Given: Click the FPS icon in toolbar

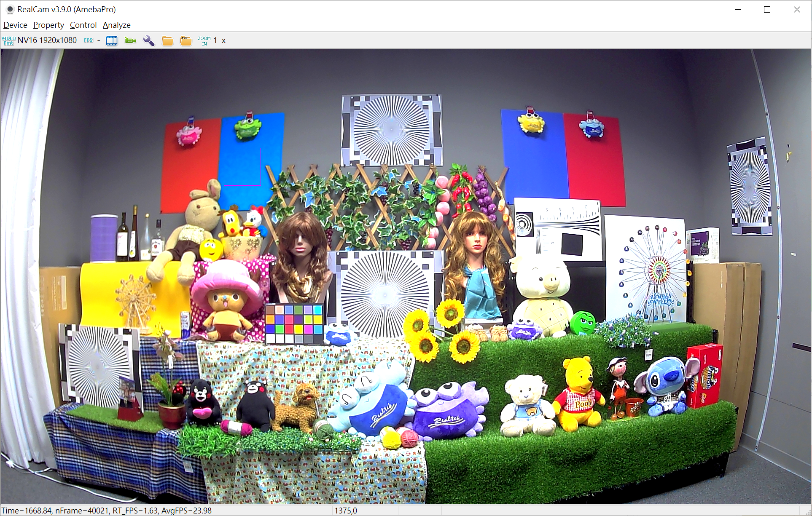Looking at the screenshot, I should click(x=89, y=40).
